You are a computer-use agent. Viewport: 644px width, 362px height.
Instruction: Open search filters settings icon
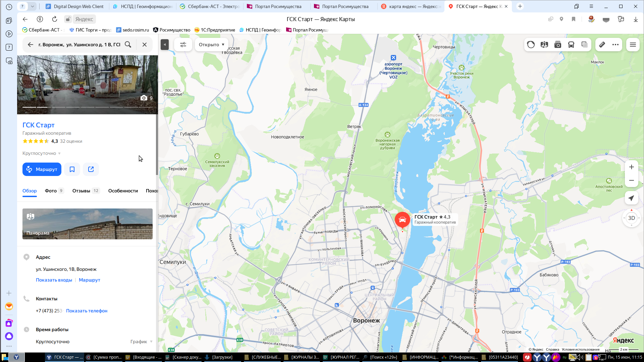pyautogui.click(x=183, y=45)
